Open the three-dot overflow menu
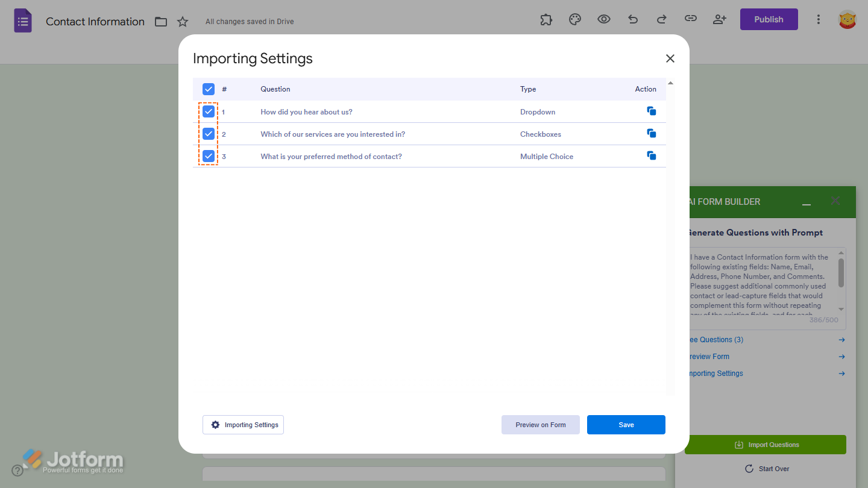Viewport: 868px width, 488px height. point(818,19)
